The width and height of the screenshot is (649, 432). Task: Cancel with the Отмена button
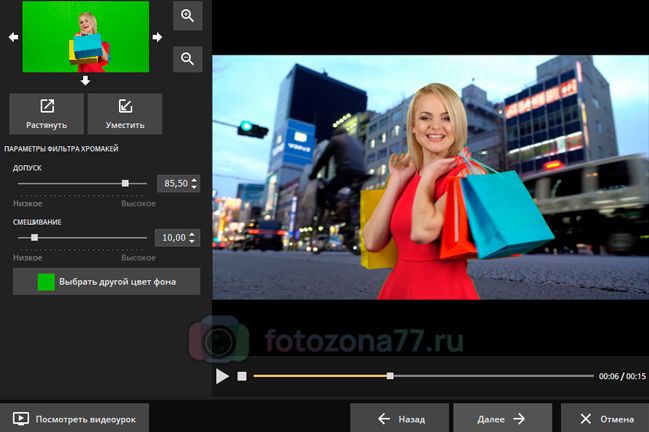[605, 419]
